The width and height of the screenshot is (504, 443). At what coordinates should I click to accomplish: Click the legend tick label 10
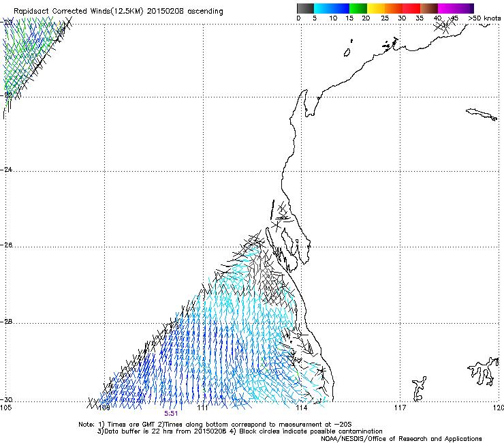coord(333,18)
